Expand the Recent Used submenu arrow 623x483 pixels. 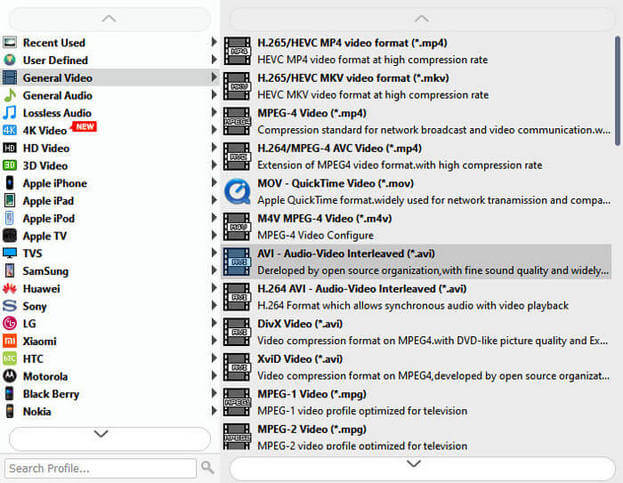214,42
